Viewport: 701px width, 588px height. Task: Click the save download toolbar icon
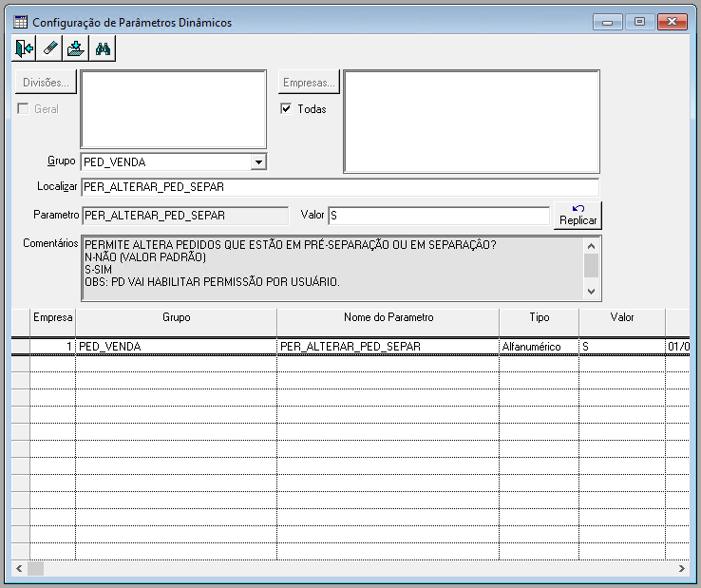[x=76, y=48]
